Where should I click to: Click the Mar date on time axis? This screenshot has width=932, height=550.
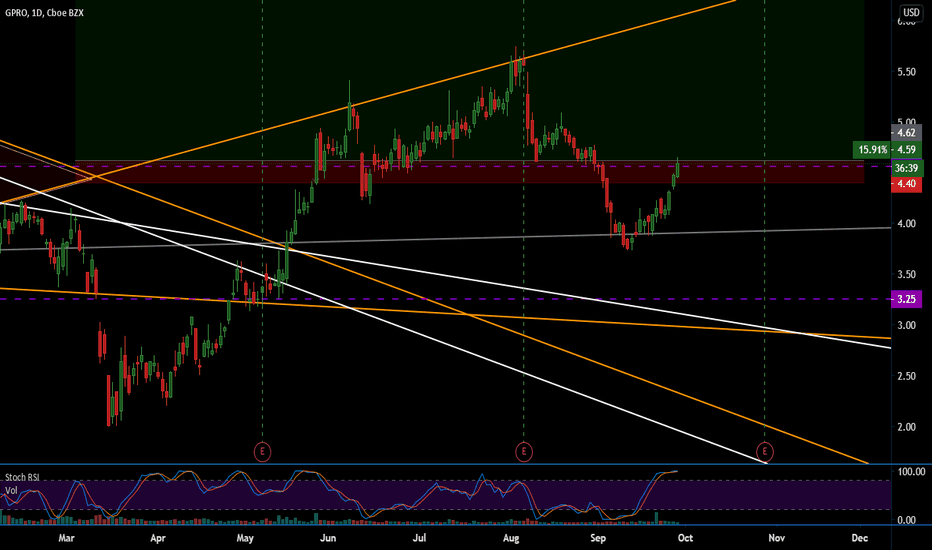point(67,538)
